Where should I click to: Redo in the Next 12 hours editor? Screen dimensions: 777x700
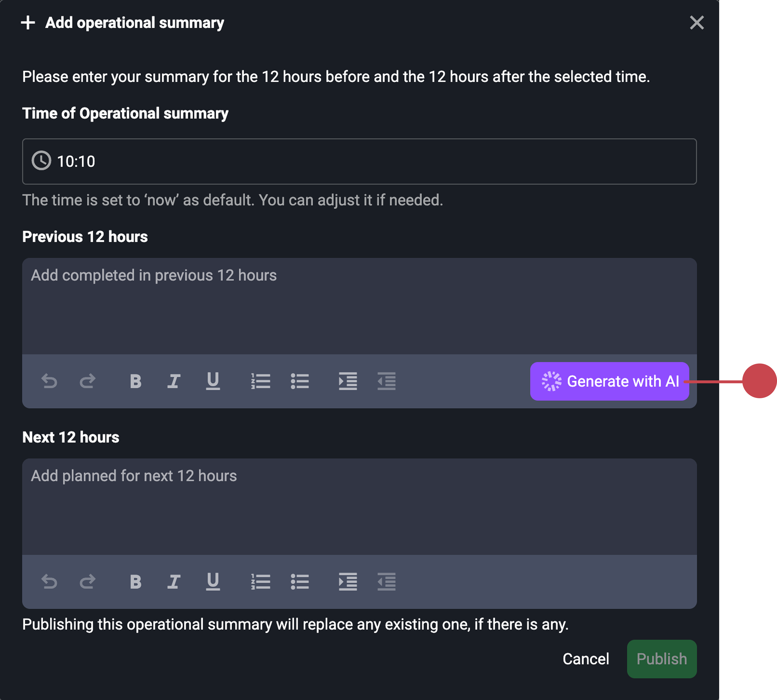(x=87, y=582)
